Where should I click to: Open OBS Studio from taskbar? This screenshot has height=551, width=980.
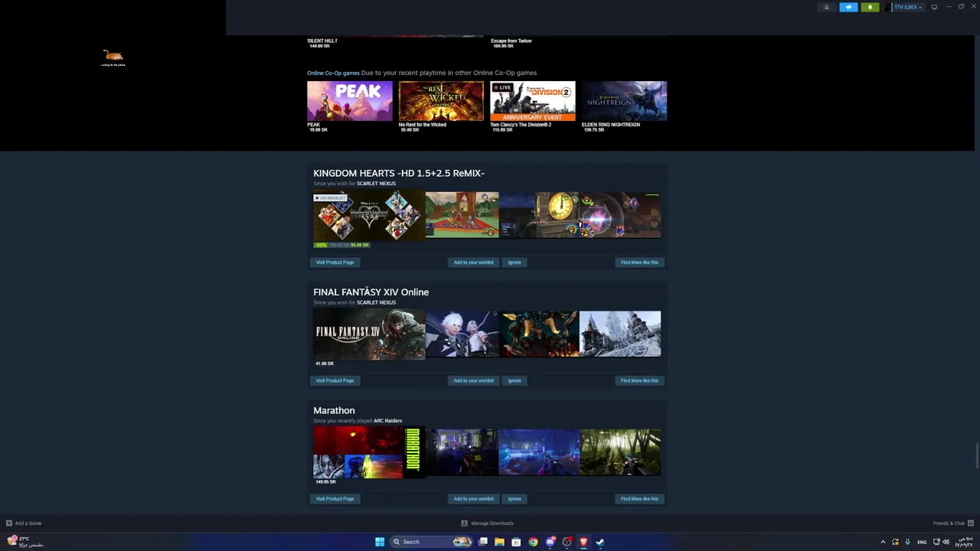tap(567, 542)
